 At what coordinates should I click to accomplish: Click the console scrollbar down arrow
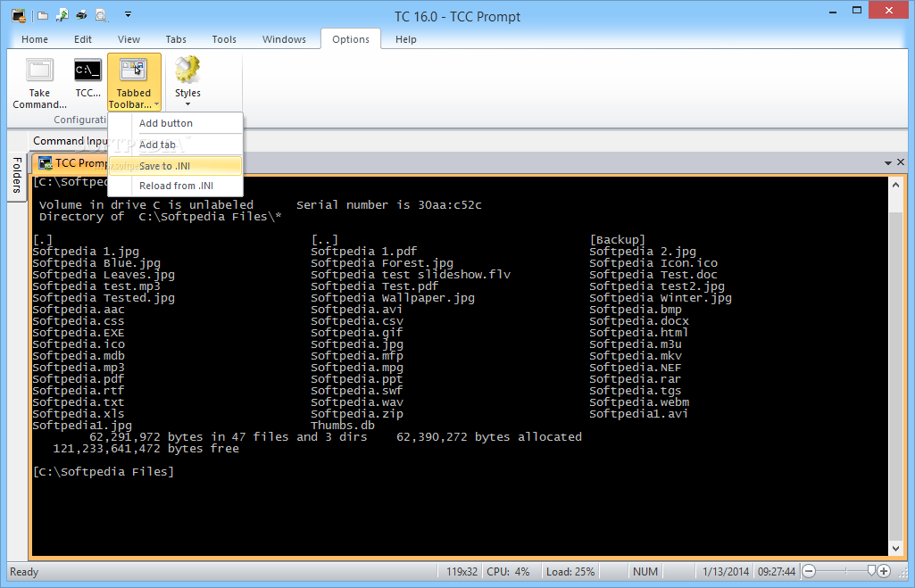(x=895, y=549)
